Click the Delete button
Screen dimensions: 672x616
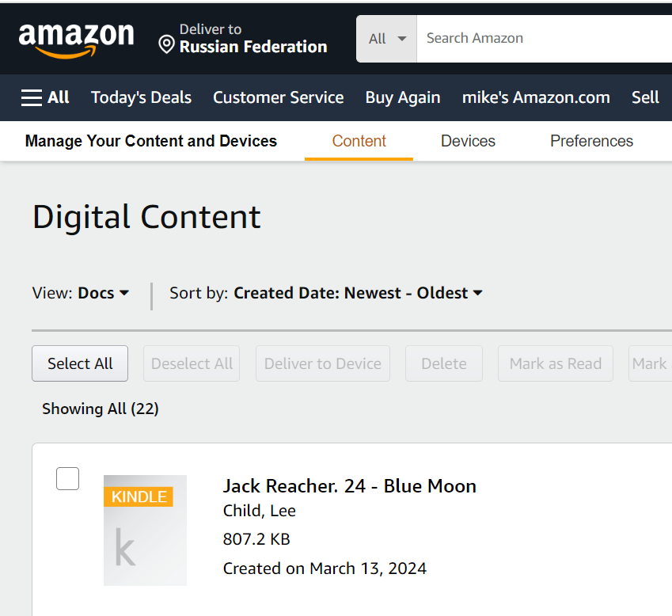click(443, 363)
